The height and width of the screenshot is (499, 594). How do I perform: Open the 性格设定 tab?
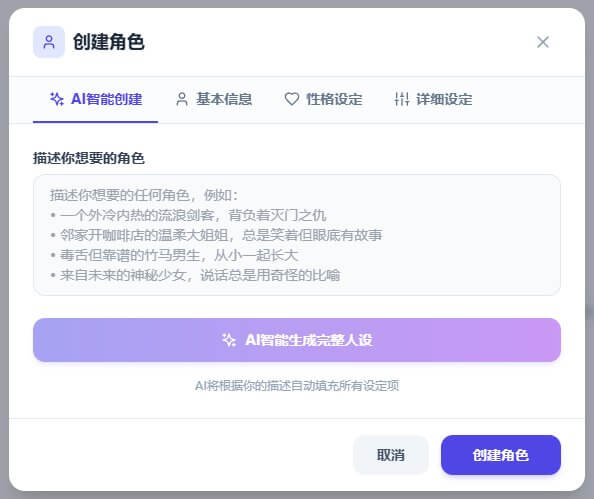point(324,100)
